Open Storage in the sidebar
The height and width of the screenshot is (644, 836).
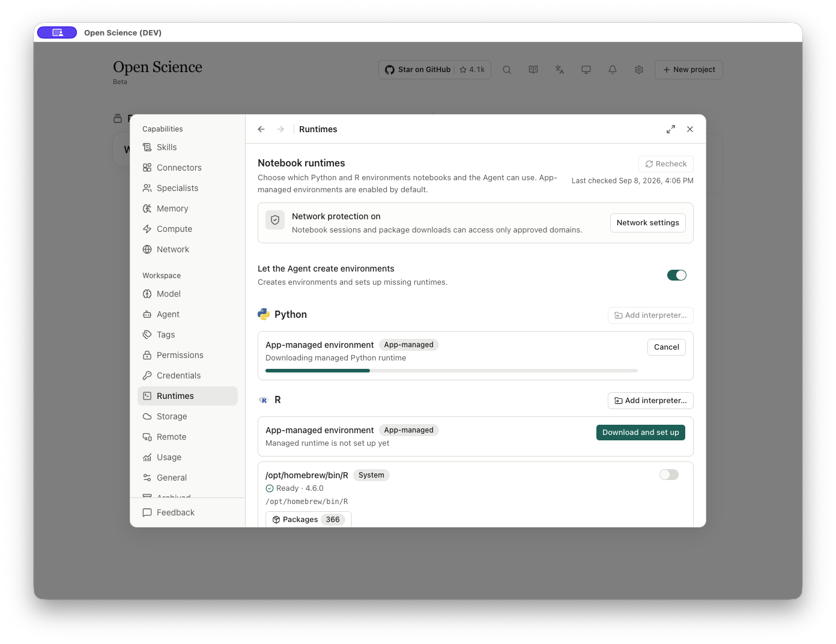pos(187,416)
